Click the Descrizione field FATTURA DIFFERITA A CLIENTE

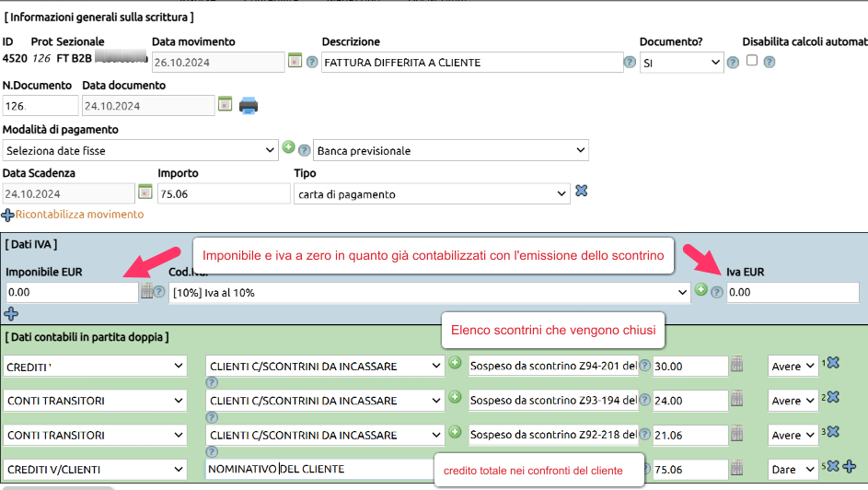point(472,62)
